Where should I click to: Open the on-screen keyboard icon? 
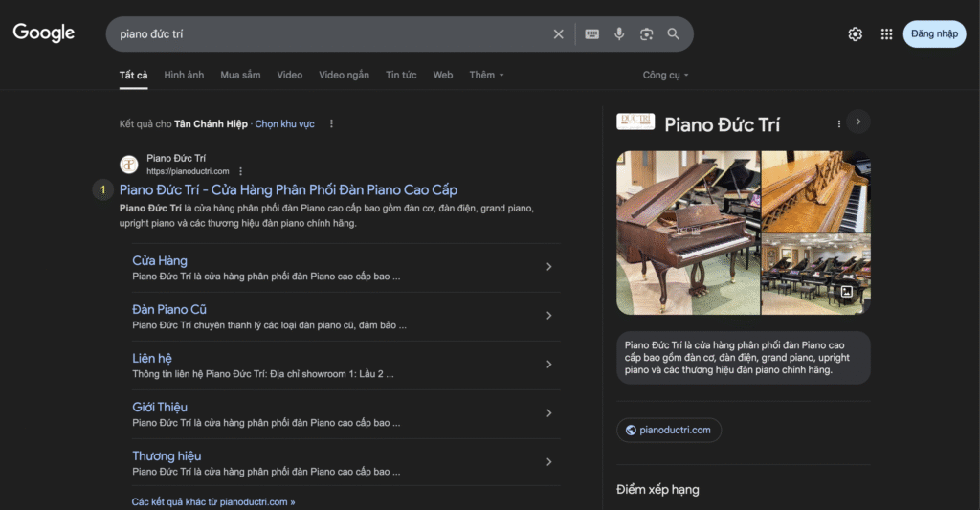click(591, 34)
